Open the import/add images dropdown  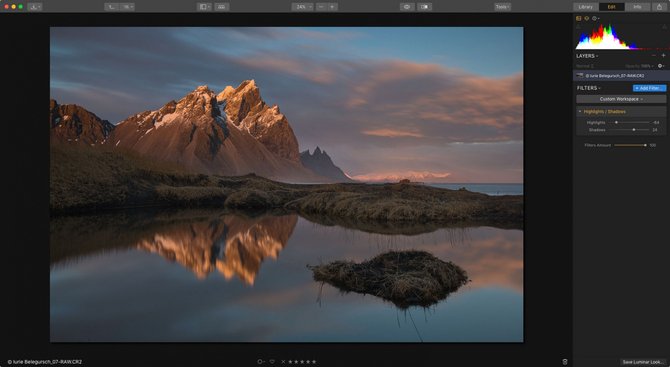click(x=35, y=7)
